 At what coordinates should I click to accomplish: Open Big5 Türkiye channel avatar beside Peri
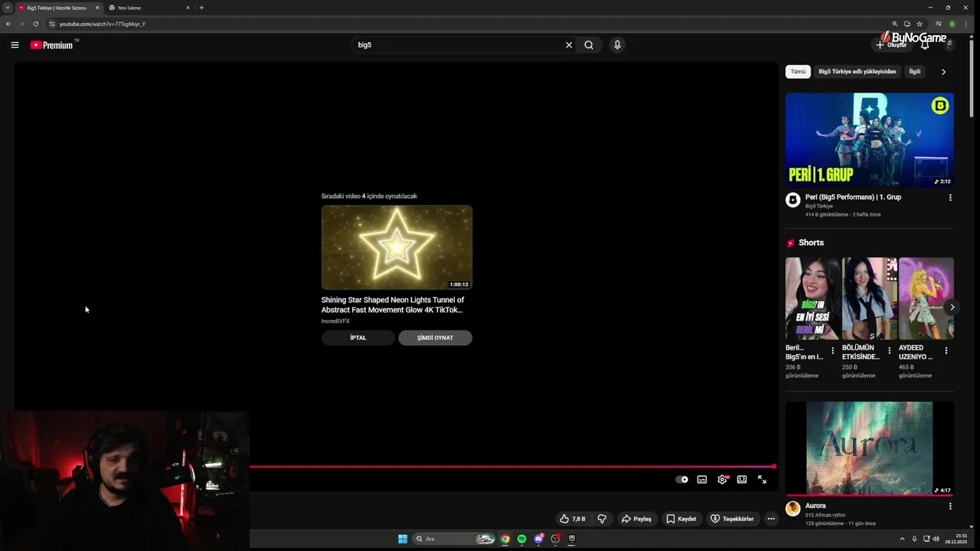[x=793, y=200]
